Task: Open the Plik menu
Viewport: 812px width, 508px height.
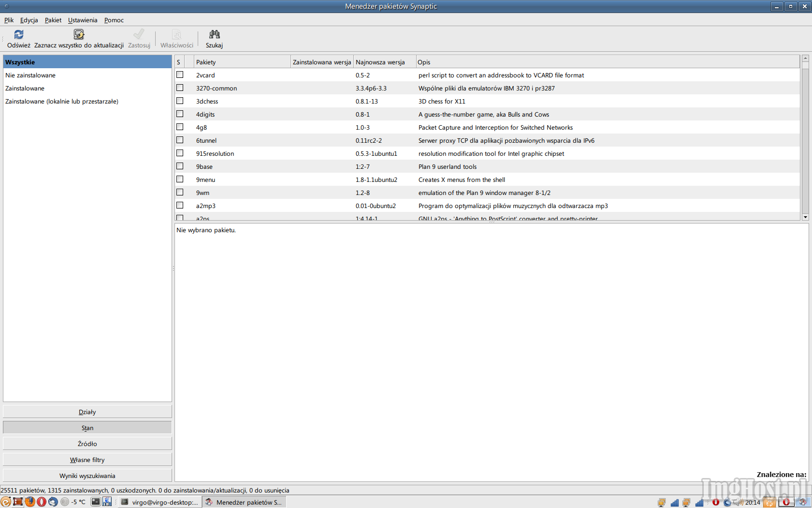Action: pos(9,20)
